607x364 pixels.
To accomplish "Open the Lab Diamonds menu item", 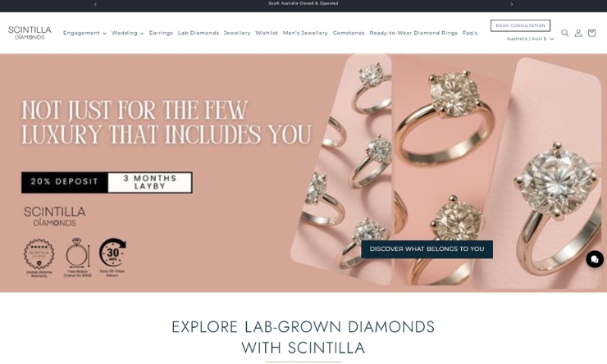I will coord(199,33).
